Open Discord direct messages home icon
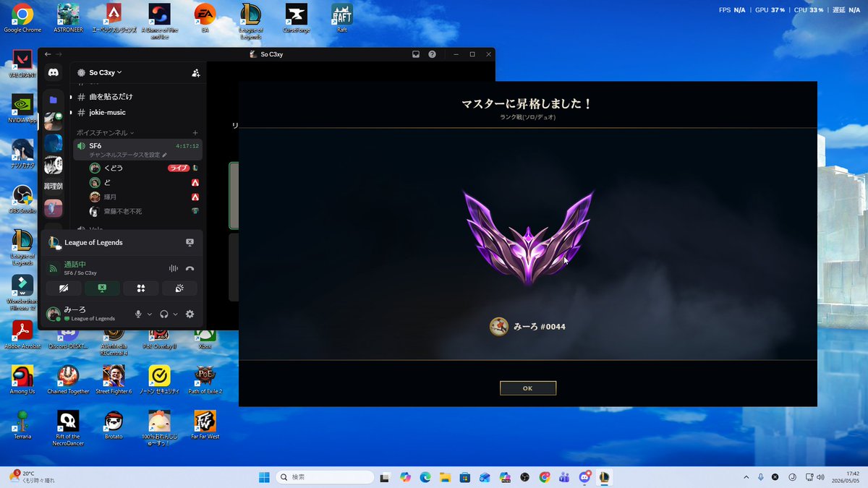This screenshot has height=488, width=868. [x=53, y=72]
